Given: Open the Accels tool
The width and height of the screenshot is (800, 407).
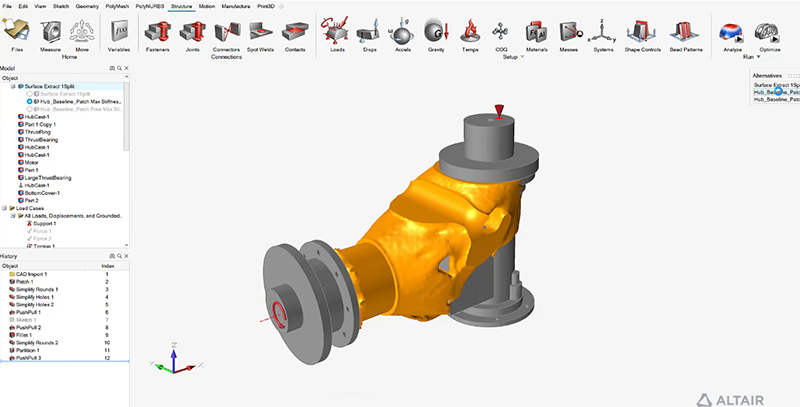Looking at the screenshot, I should coord(403,36).
